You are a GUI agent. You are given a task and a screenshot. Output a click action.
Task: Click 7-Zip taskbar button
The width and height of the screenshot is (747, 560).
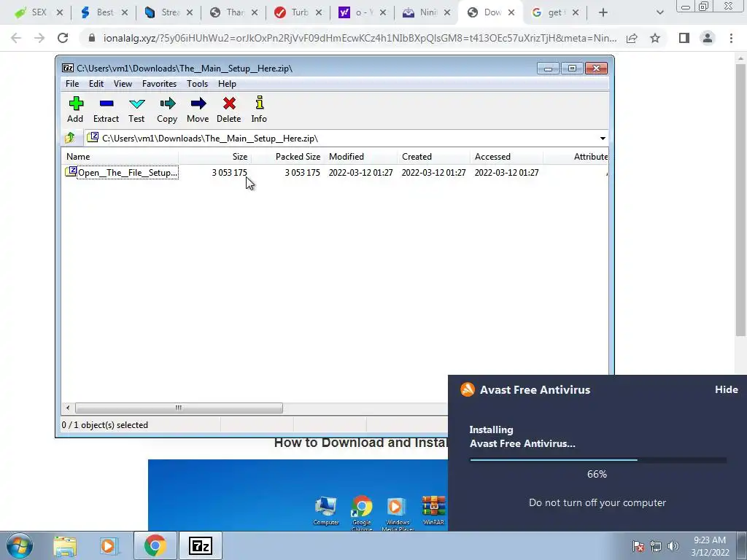point(200,545)
